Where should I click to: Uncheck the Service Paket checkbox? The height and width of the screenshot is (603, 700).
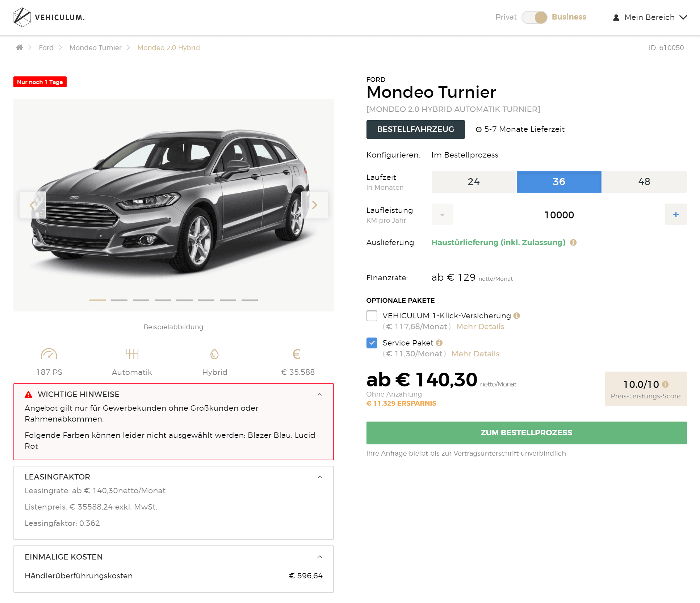pos(372,343)
